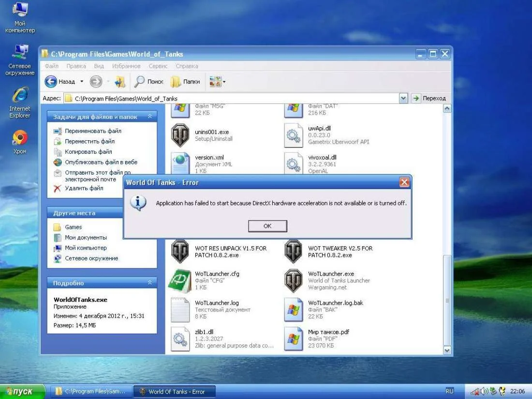Click the file list scroll down arrow
The image size is (532, 399).
pos(447,351)
